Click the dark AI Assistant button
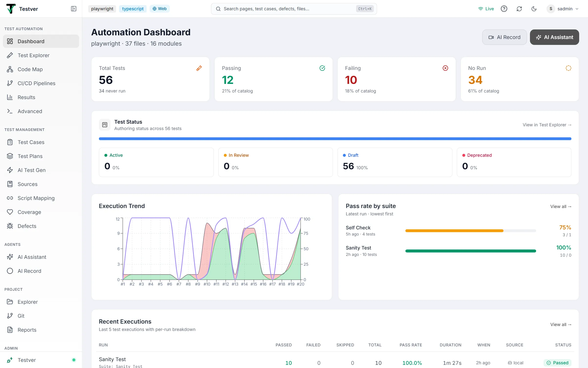This screenshot has height=368, width=588. [x=554, y=37]
